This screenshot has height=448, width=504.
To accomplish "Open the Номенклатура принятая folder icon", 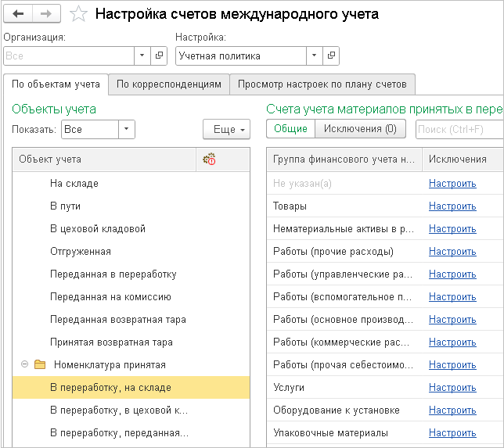I will [40, 365].
